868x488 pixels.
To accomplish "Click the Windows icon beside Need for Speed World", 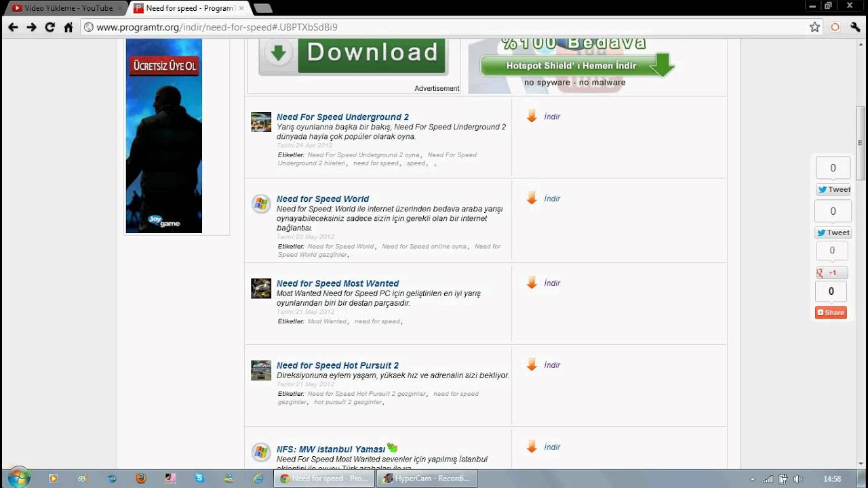I will 261,204.
